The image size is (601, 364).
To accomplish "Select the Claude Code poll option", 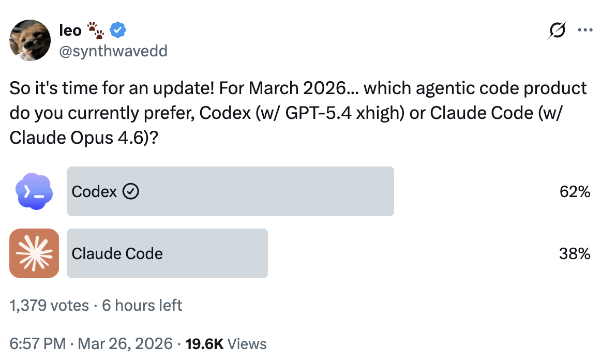I will [167, 253].
